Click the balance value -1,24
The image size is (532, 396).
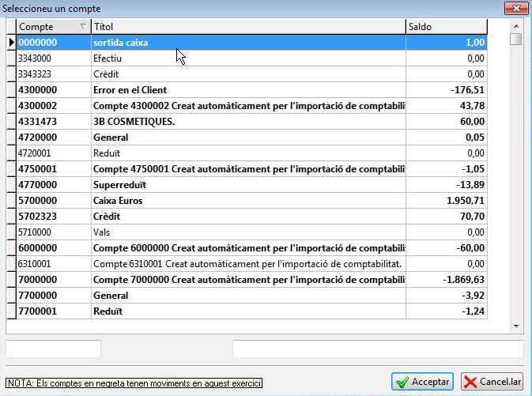[x=473, y=311]
